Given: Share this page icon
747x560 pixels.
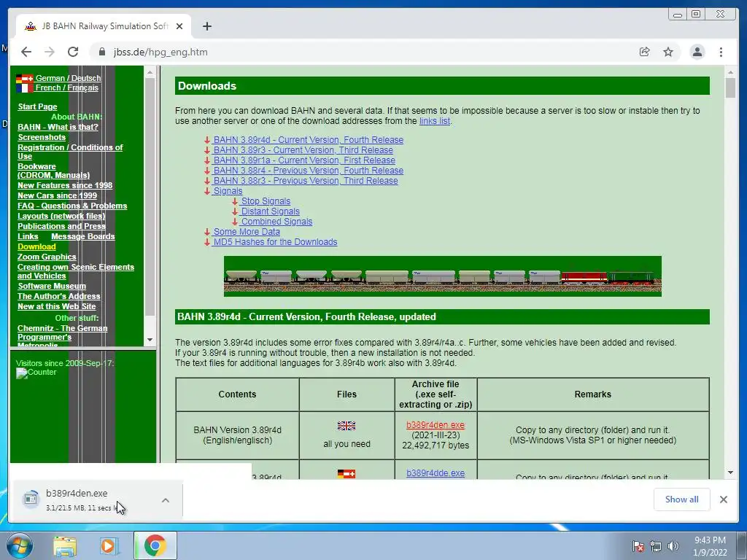Looking at the screenshot, I should point(645,52).
